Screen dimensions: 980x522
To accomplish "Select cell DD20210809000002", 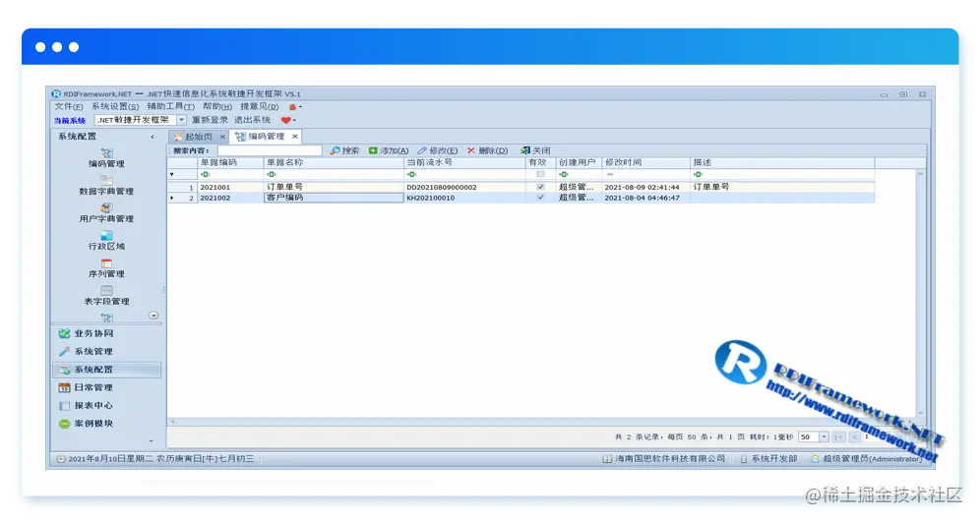I will (465, 187).
